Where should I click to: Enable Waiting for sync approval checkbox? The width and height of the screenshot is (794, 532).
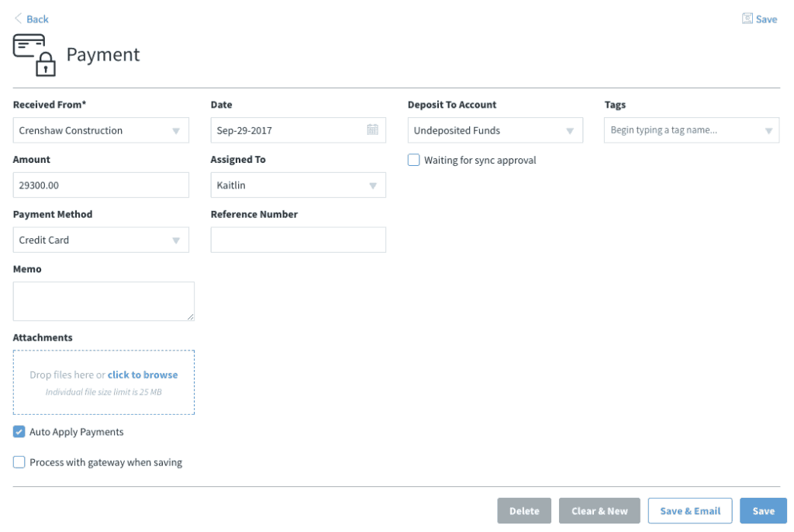coord(414,160)
